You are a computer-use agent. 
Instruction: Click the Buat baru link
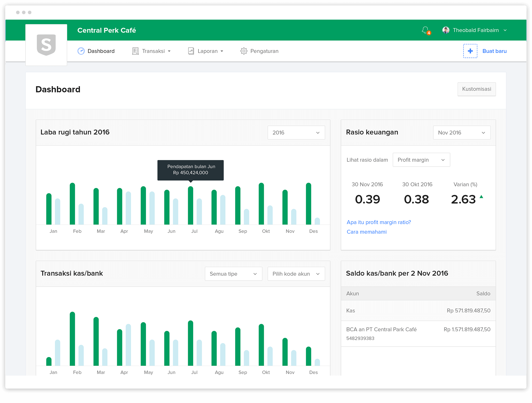494,51
